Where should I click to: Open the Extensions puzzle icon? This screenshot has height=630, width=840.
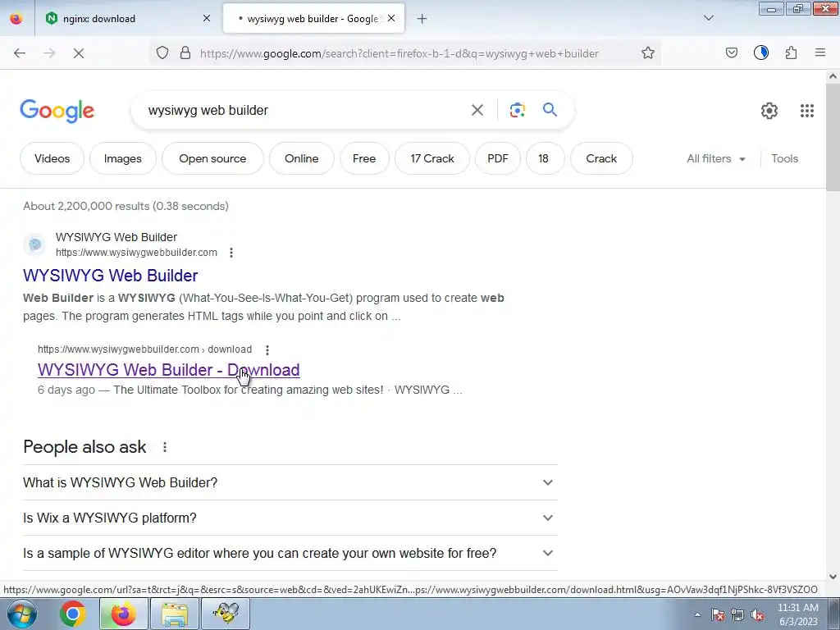point(791,52)
